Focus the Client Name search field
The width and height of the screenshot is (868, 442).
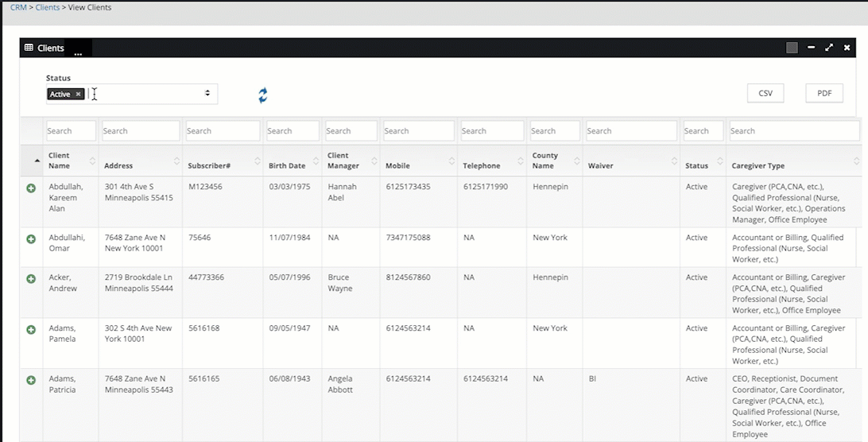[x=71, y=130]
